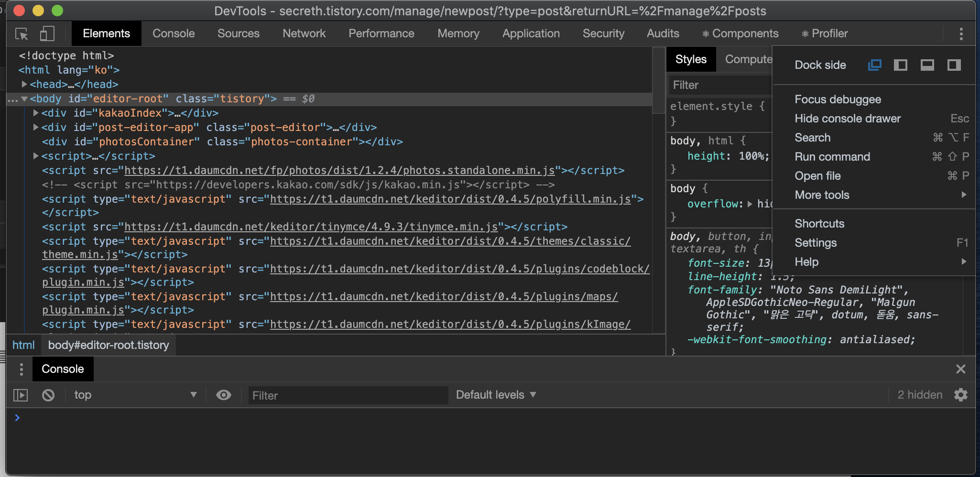Switch to the Performance tab
This screenshot has width=980, height=477.
(x=381, y=33)
